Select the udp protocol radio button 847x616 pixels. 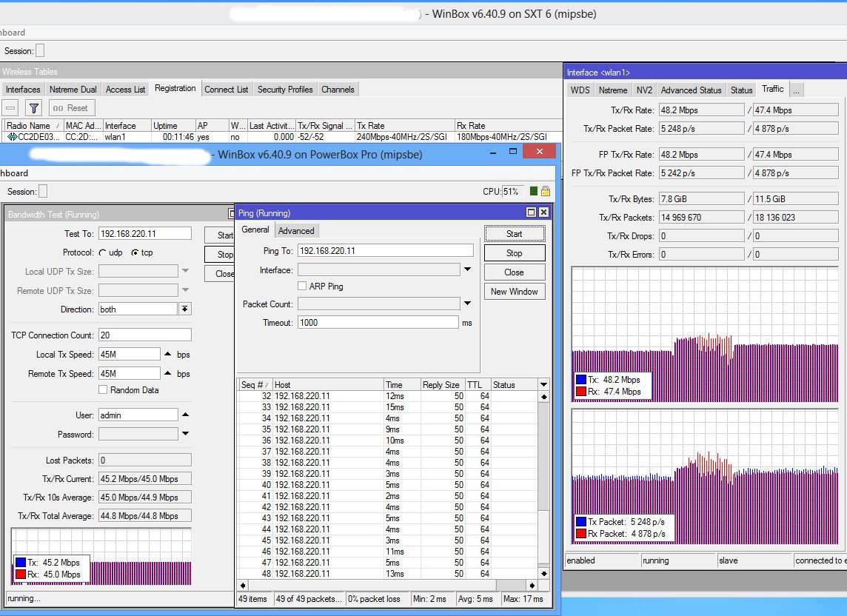[103, 252]
